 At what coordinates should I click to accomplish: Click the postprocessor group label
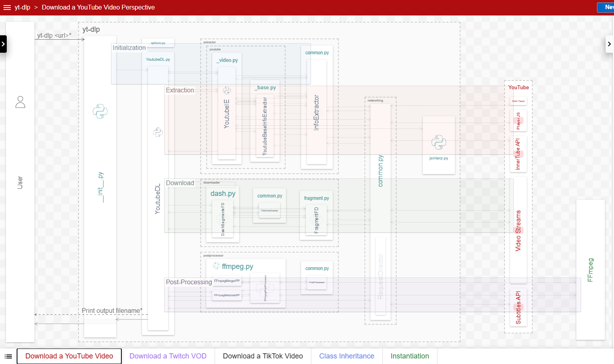click(213, 255)
